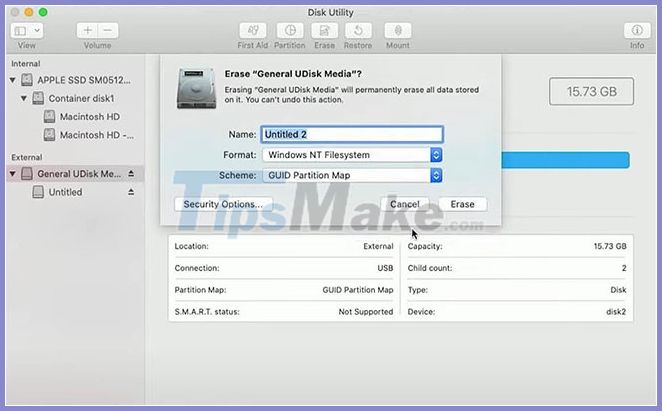Screen dimensions: 662x411
Task: Confirm with the Erase button
Action: click(x=462, y=204)
